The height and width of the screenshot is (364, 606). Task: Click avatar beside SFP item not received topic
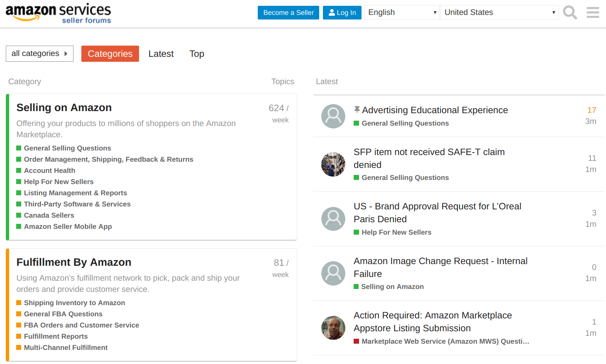(333, 164)
